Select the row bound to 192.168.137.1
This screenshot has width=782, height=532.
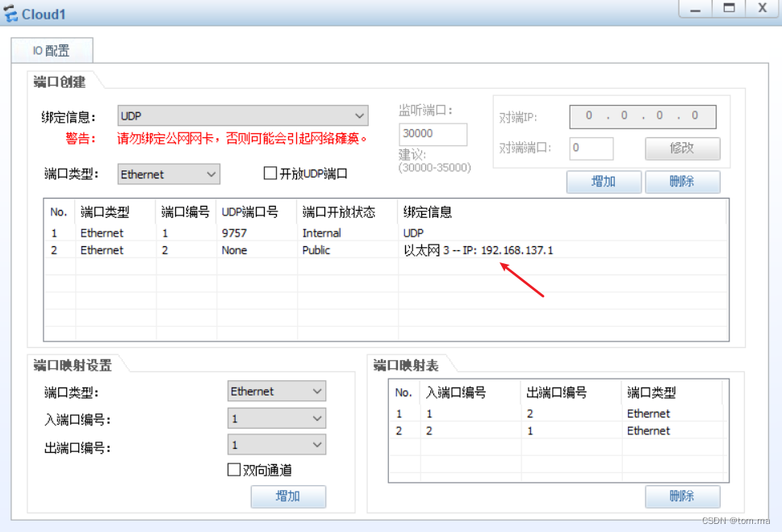(386, 250)
